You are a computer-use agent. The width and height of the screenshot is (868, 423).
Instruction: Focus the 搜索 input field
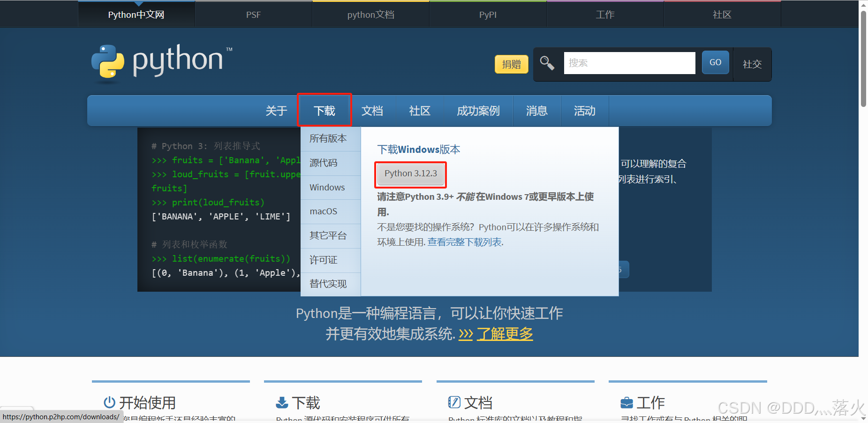pos(629,63)
